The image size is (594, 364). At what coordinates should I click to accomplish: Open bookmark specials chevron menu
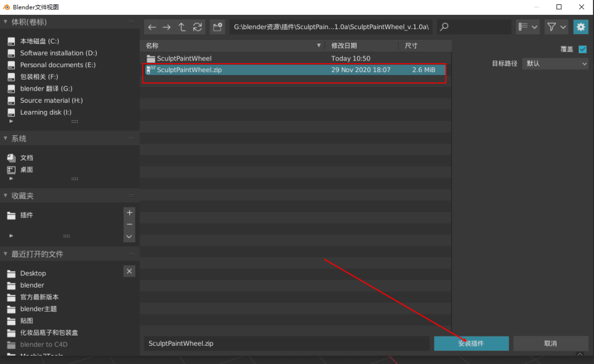pos(130,236)
